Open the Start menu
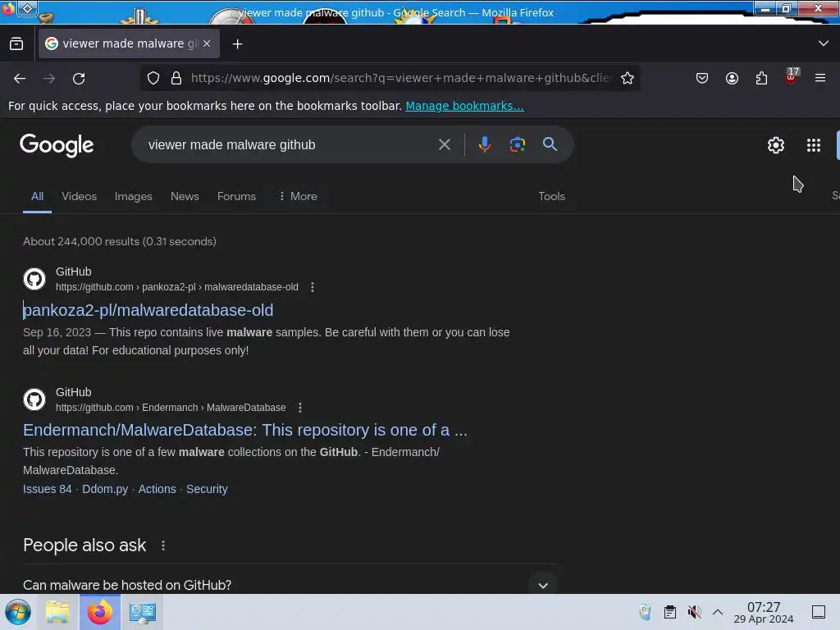Image resolution: width=840 pixels, height=630 pixels. pos(18,612)
